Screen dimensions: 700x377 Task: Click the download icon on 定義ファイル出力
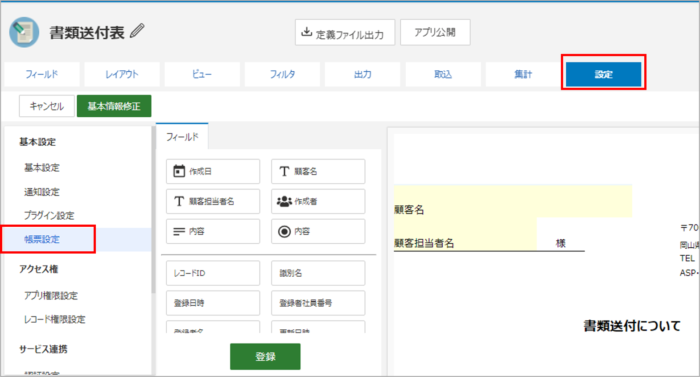point(306,32)
